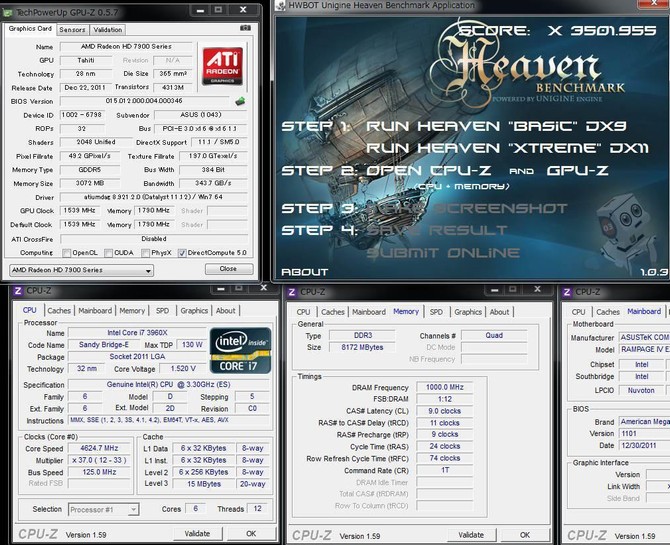670x545 pixels.
Task: Run Heaven "Basic" DX9 benchmark
Action: point(496,126)
